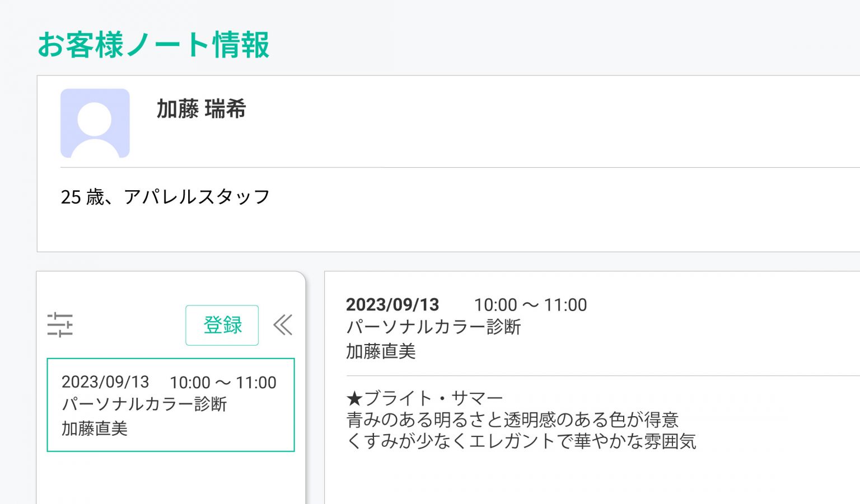Click the customer name 加藤 瑞希

(x=201, y=109)
